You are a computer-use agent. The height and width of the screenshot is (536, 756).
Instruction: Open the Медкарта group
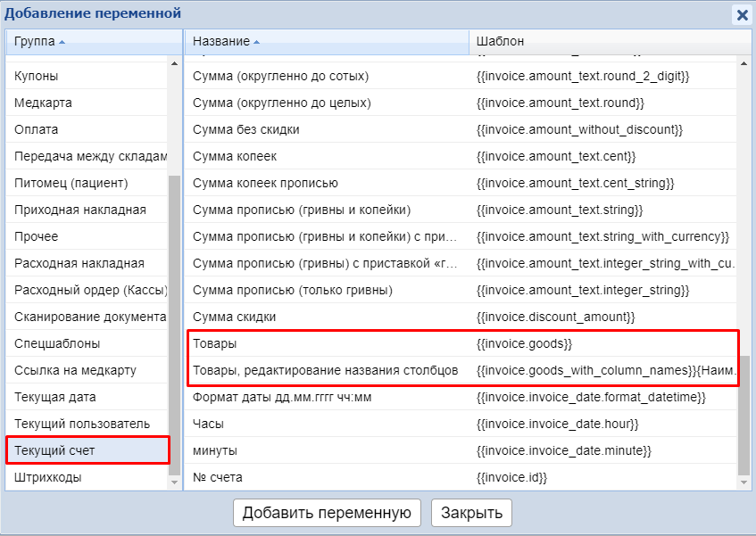point(43,103)
